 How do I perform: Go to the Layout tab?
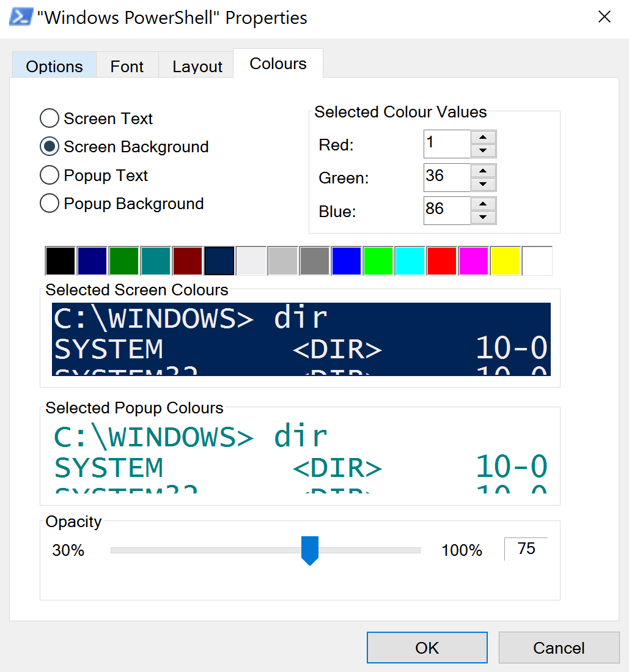(x=196, y=65)
